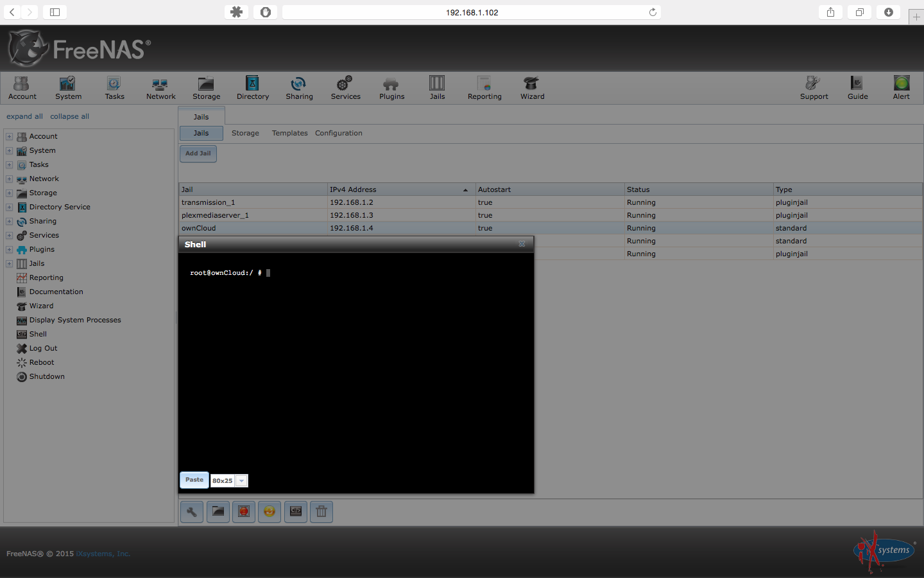Sort by the IPv4 Address column header
The height and width of the screenshot is (578, 924).
(x=401, y=189)
